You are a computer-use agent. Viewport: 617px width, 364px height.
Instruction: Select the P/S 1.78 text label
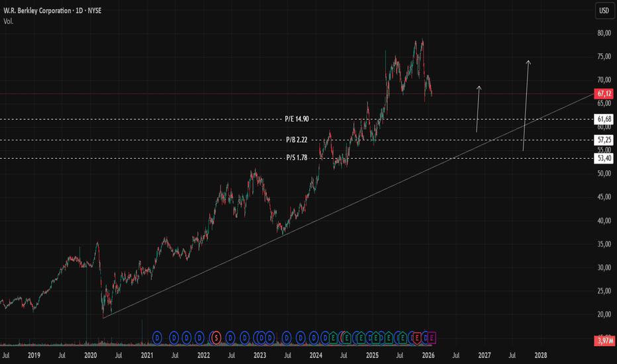click(297, 158)
